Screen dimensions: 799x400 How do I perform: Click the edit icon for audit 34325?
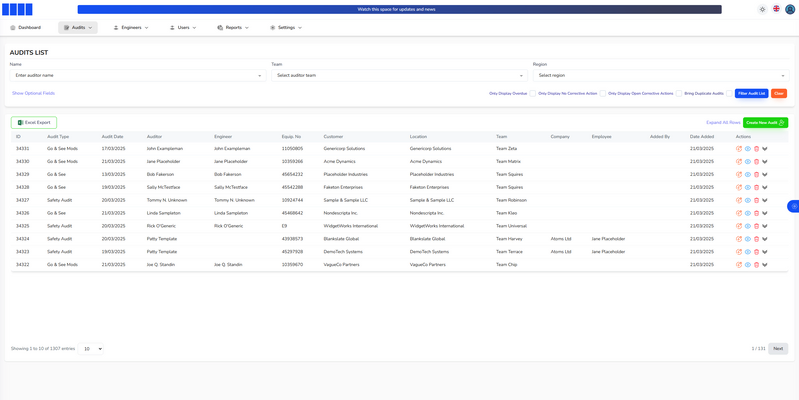[x=739, y=226]
